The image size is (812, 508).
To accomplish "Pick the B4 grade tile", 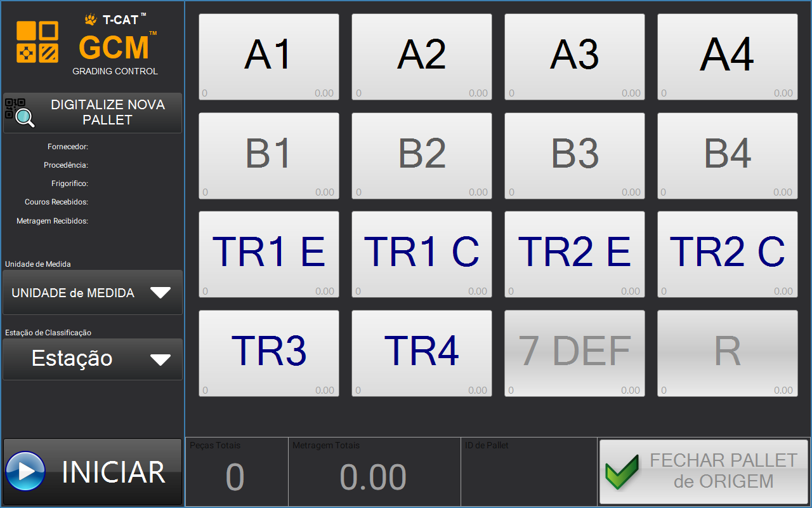I will tap(728, 156).
